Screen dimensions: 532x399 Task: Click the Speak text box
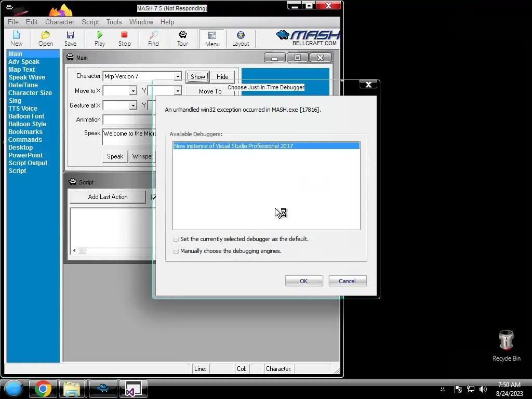[x=129, y=137]
